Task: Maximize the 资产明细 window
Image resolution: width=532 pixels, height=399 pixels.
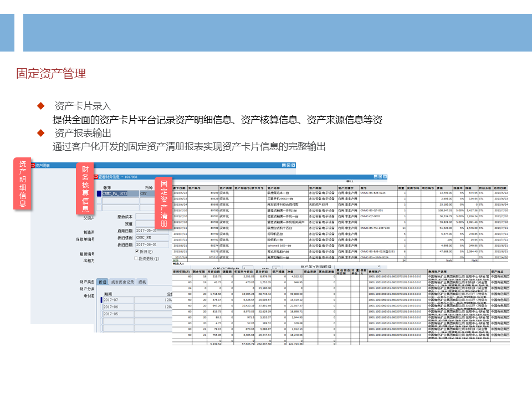Action: click(x=289, y=165)
